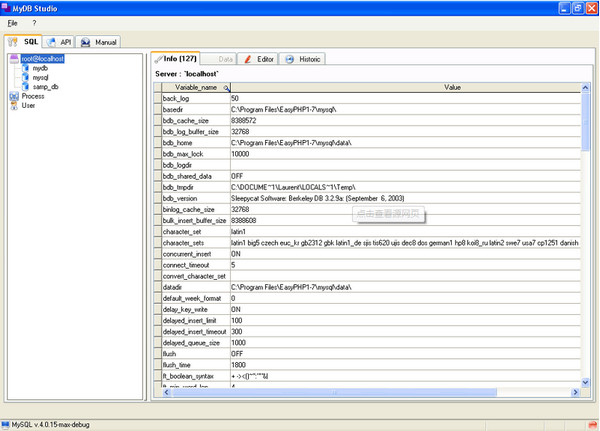Click the red status icon in status bar
Viewport: 600px width, 431px height.
pos(592,424)
